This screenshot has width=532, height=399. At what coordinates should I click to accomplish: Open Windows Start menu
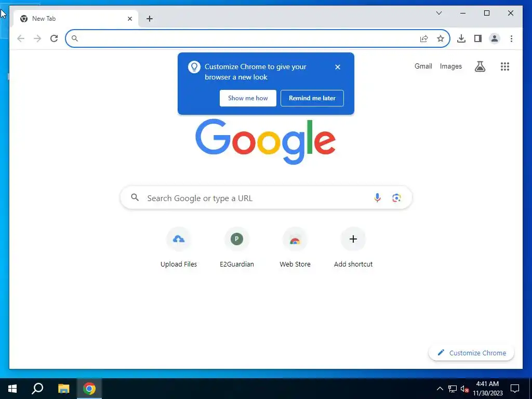click(x=12, y=389)
